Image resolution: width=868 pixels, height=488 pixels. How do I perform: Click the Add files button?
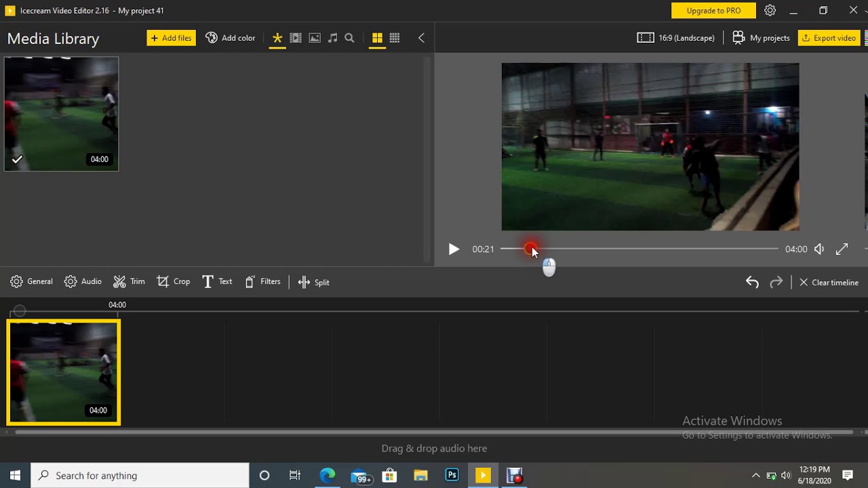(171, 38)
